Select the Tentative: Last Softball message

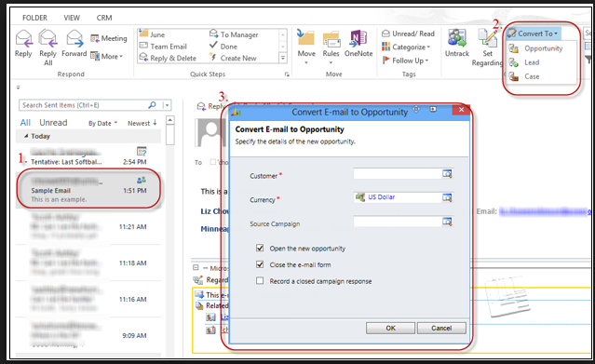pyautogui.click(x=88, y=156)
